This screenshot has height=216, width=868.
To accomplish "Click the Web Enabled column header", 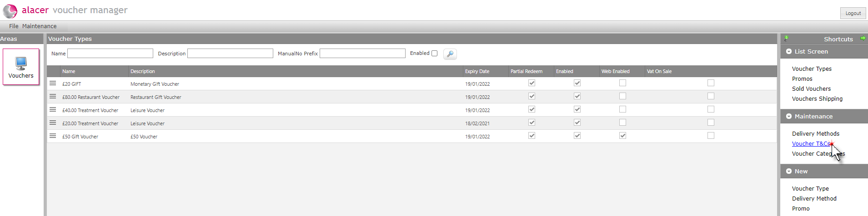I will (615, 71).
